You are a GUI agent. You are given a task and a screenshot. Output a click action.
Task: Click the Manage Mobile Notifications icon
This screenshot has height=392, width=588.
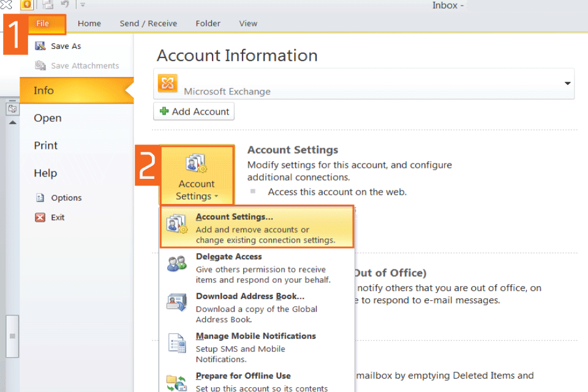click(x=176, y=343)
